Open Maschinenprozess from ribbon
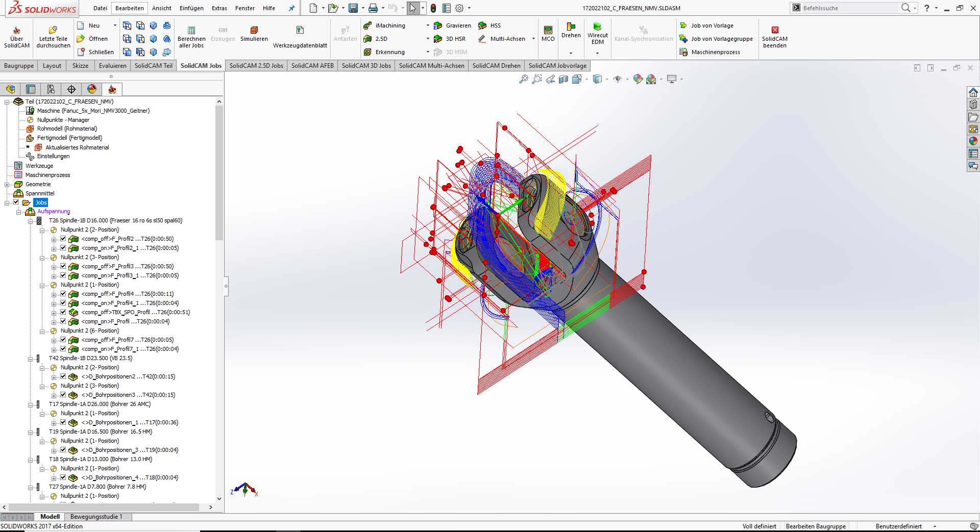This screenshot has height=532, width=980. tap(710, 52)
